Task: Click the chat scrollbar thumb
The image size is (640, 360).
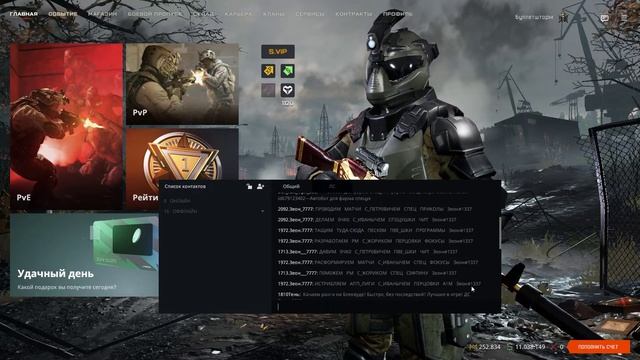Action: point(500,233)
